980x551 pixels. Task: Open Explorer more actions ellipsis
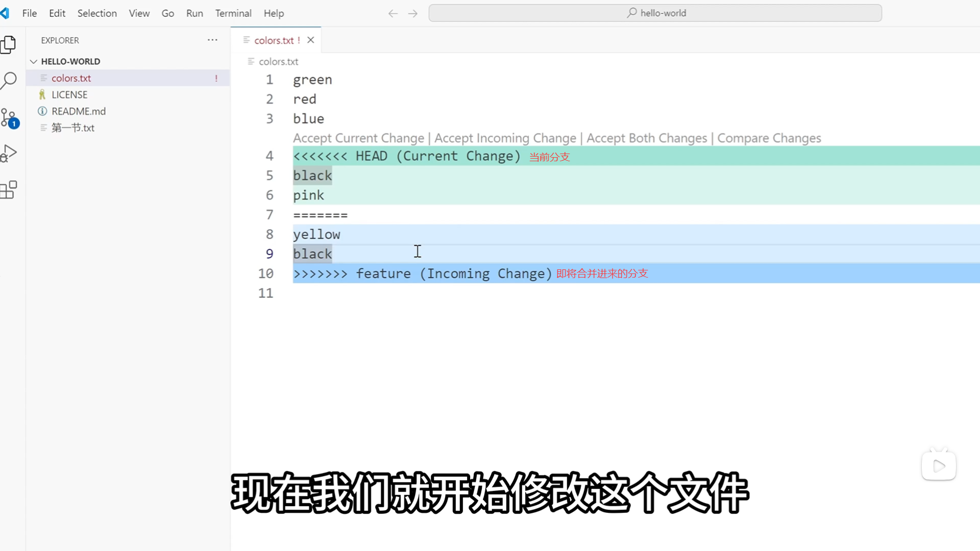pyautogui.click(x=212, y=40)
